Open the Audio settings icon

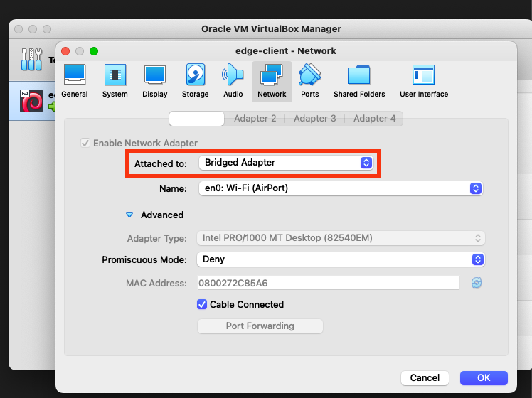[233, 80]
